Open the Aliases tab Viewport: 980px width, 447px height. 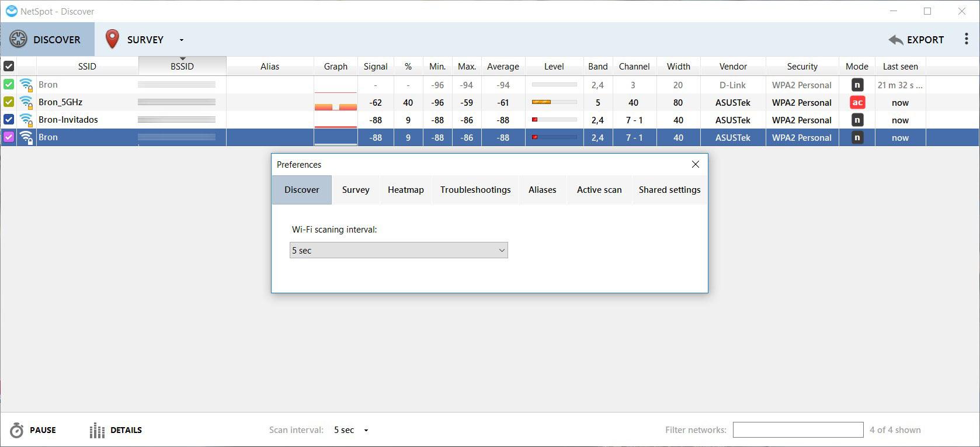pos(543,190)
